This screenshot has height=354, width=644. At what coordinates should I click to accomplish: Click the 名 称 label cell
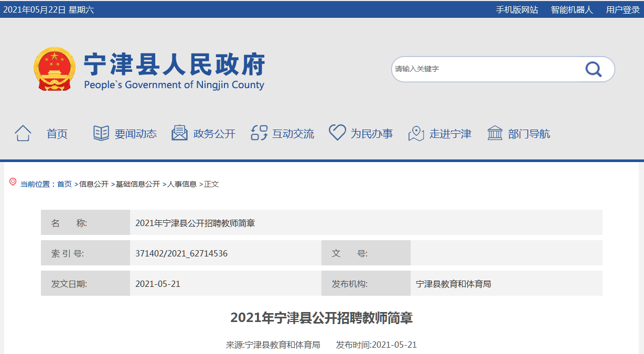pos(85,223)
